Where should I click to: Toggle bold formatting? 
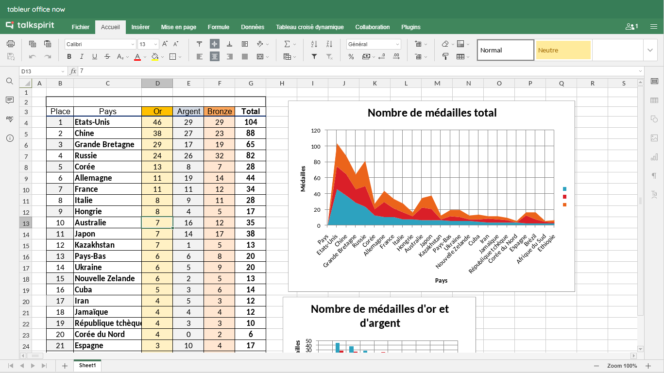coord(69,57)
